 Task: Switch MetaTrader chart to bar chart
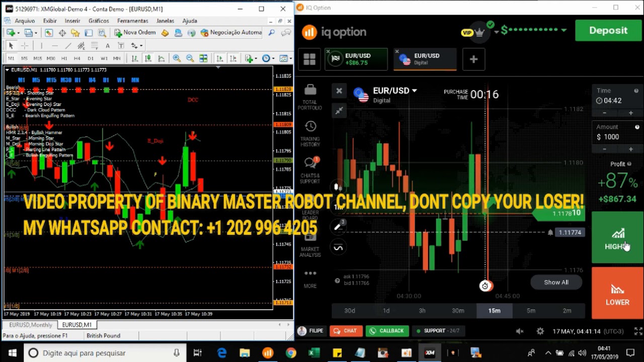pyautogui.click(x=135, y=58)
